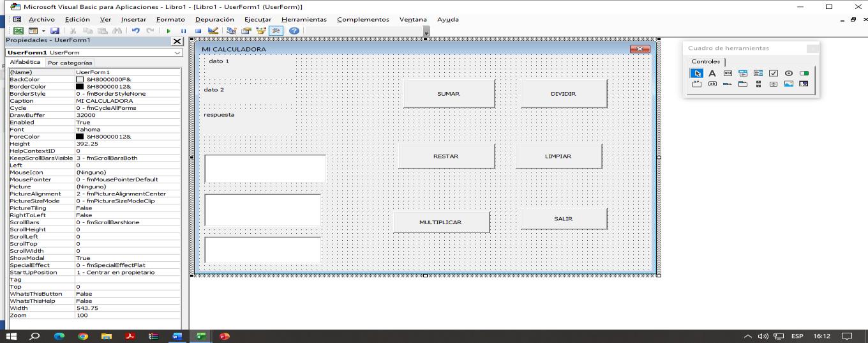Screen dimensions: 868x343
Task: Open the Archivo menu
Action: coord(41,19)
